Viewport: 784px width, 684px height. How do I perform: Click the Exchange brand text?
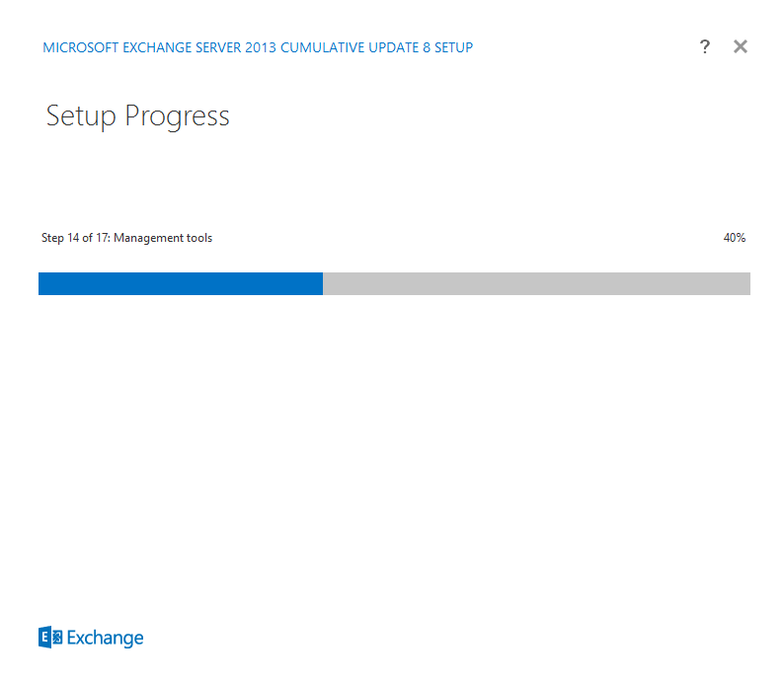pos(105,638)
